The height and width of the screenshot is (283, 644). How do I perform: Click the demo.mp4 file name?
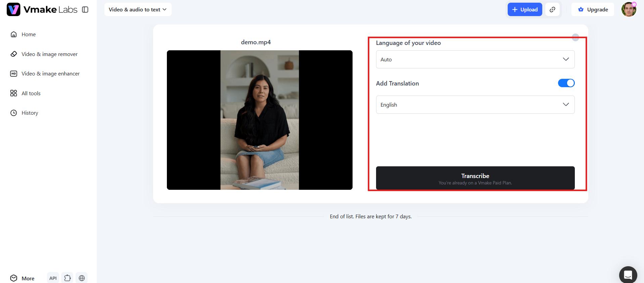[x=256, y=42]
